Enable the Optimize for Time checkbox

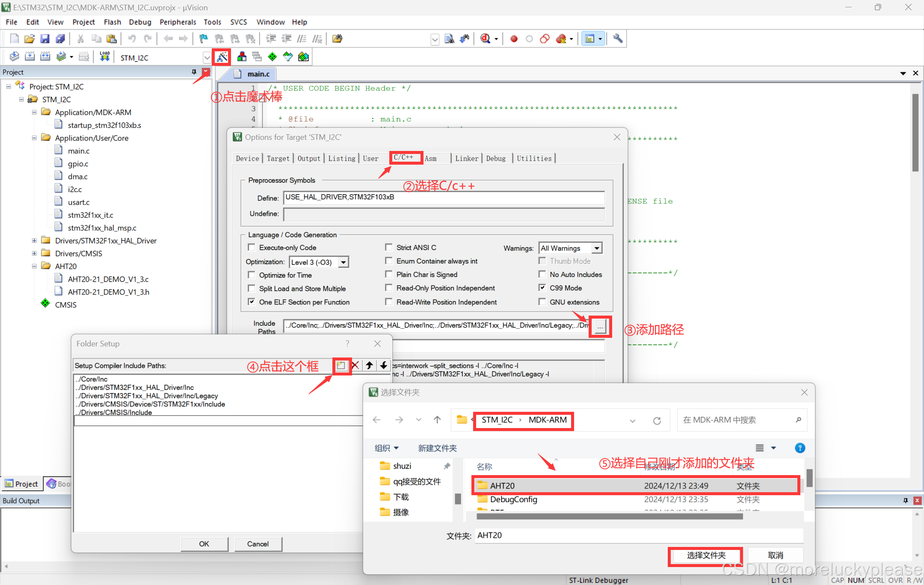point(252,275)
